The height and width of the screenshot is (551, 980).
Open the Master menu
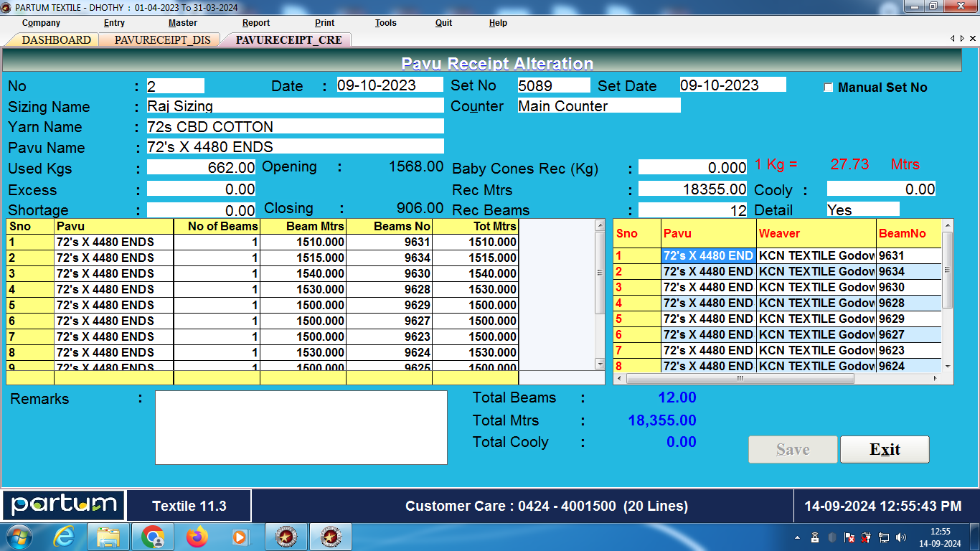[183, 22]
